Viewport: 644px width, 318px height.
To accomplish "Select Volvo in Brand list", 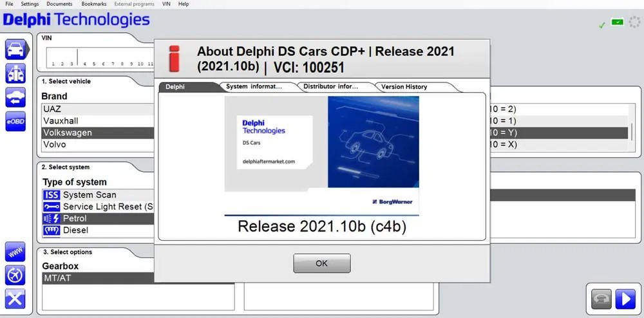I will pos(98,144).
